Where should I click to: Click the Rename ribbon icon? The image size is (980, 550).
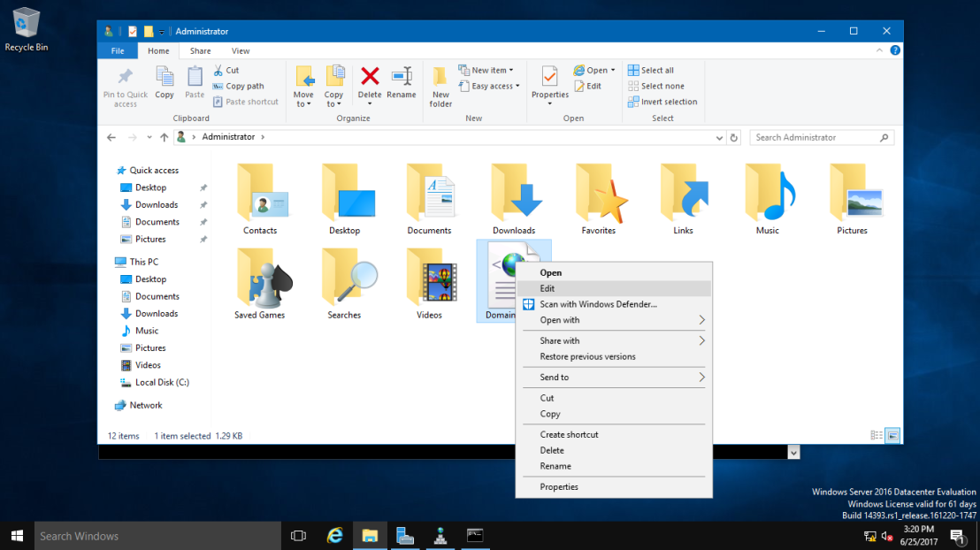402,82
